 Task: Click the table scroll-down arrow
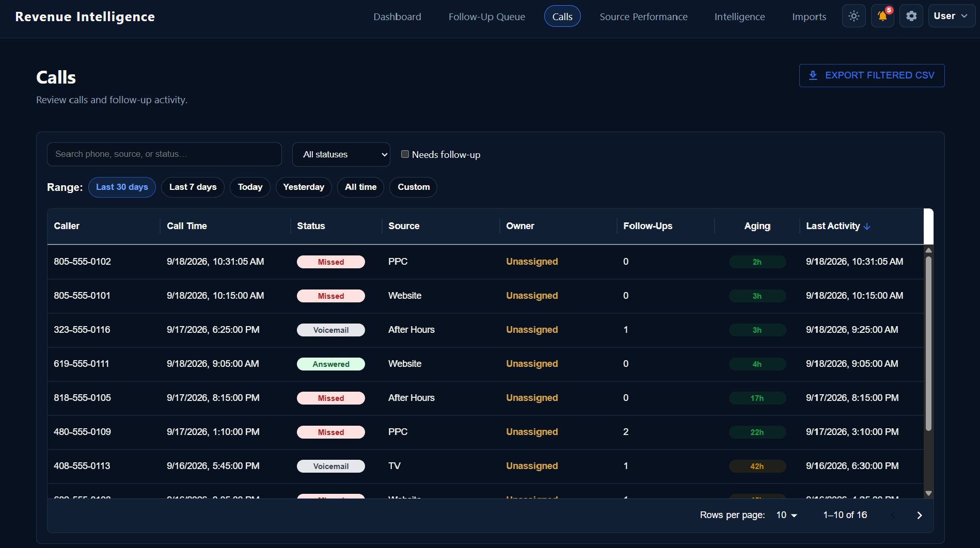point(928,493)
